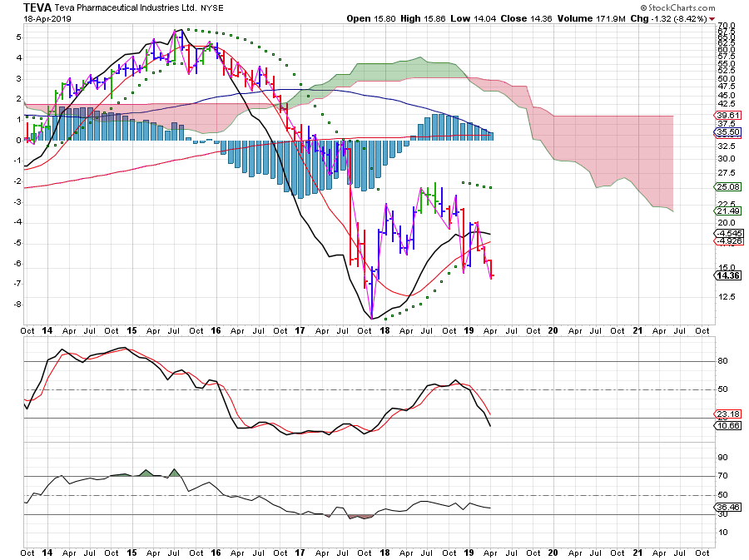Click the blue 35.50 price tag

pos(727,132)
